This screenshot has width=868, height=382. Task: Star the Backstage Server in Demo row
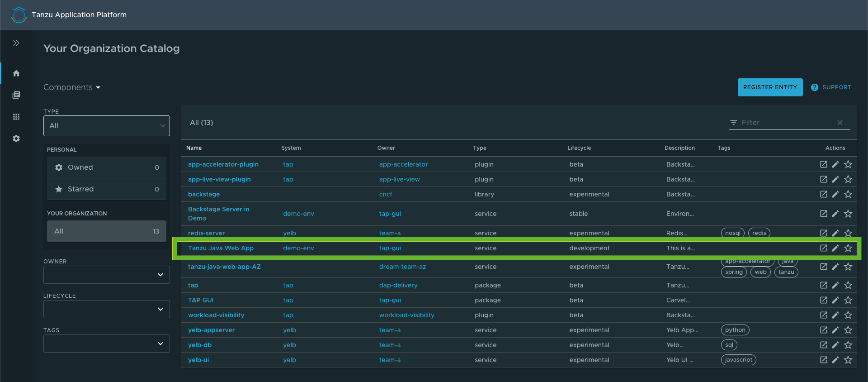(848, 214)
